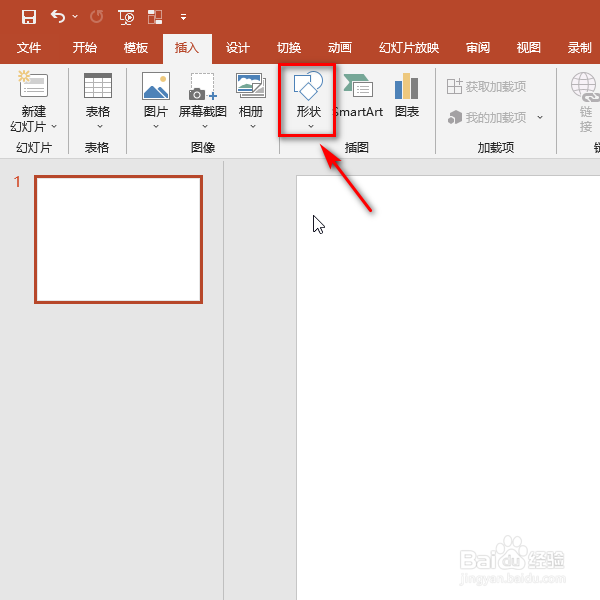
Task: Expand 我的加载项 dropdown arrow
Action: coord(540,117)
